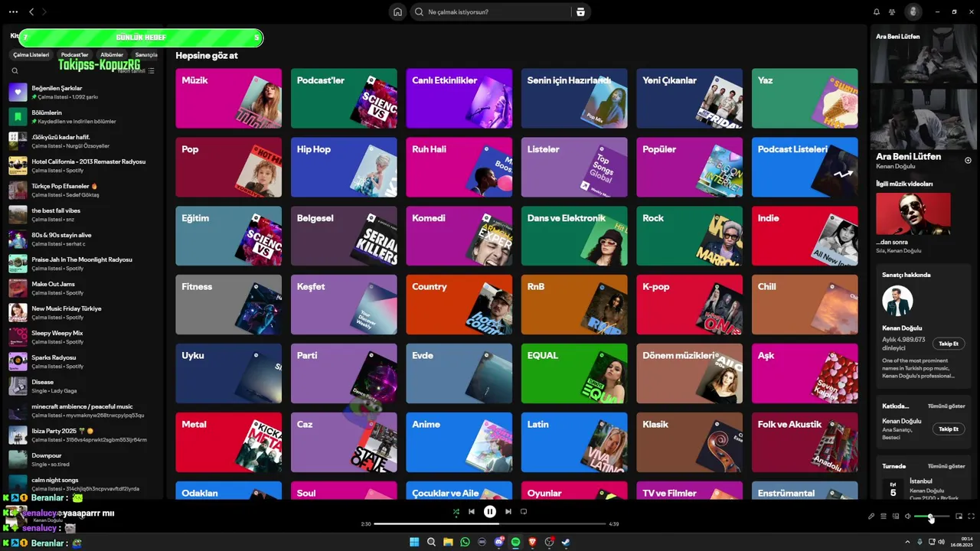
Task: Open the user profile avatar menu
Action: (x=913, y=12)
